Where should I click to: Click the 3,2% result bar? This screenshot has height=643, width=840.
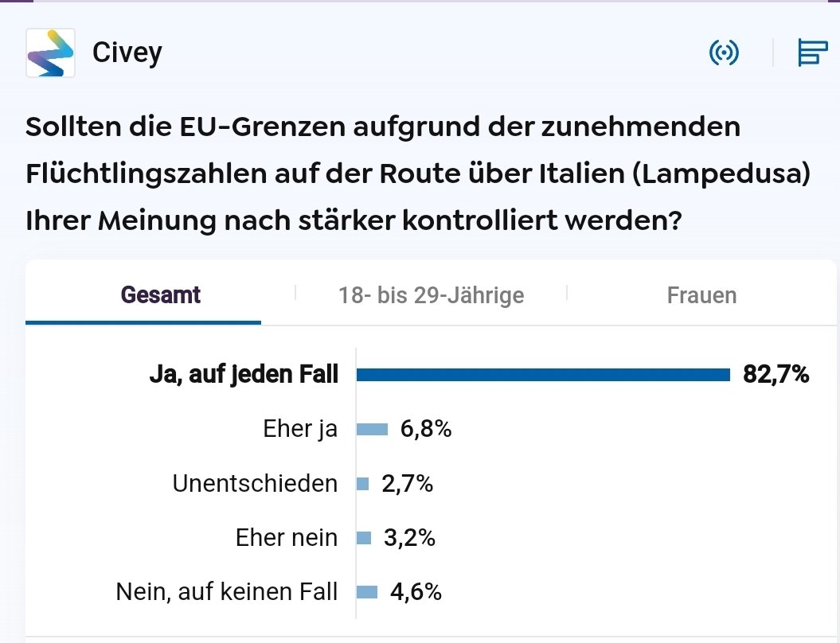coord(364,538)
